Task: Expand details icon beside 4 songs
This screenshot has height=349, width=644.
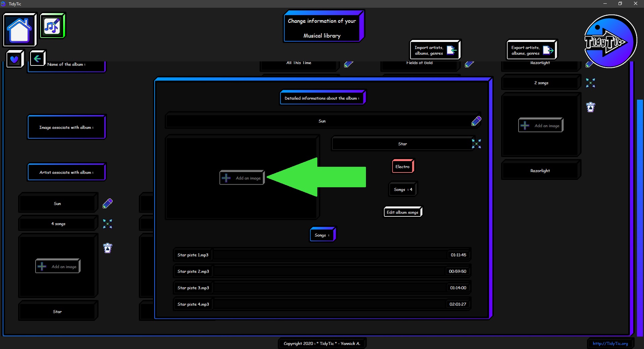Action: click(x=108, y=224)
